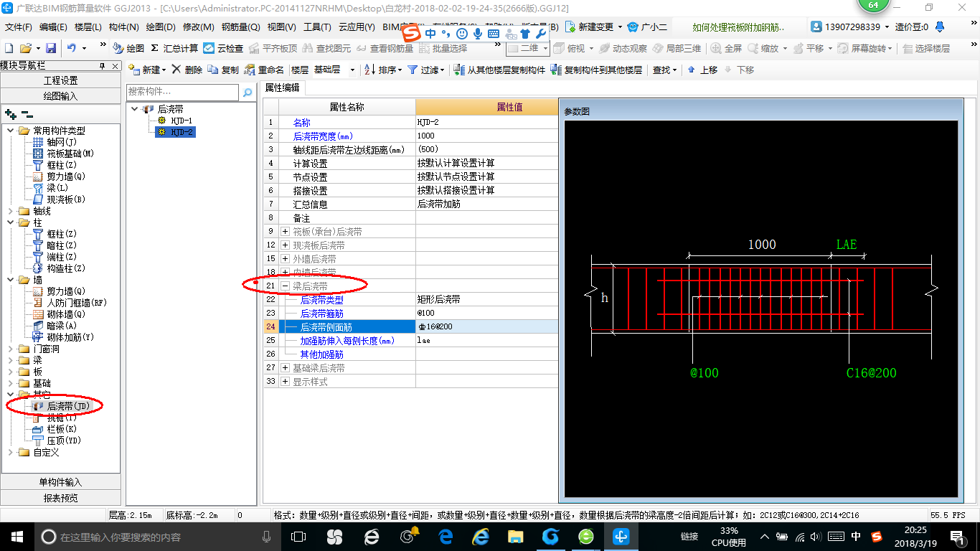This screenshot has height=551, width=980.
Task: Move component up with 上移
Action: pyautogui.click(x=702, y=70)
